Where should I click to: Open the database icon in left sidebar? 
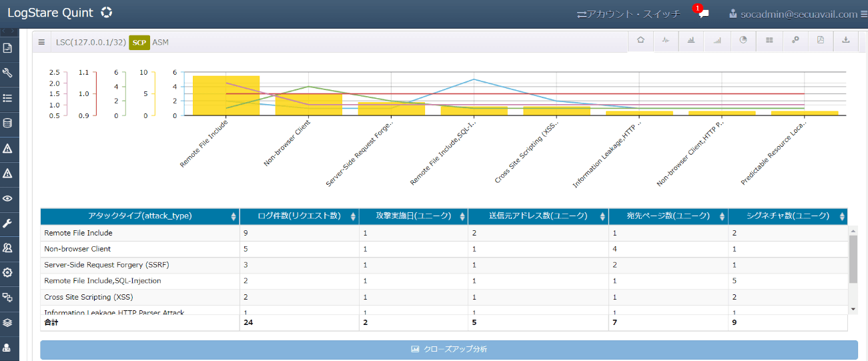coord(8,123)
